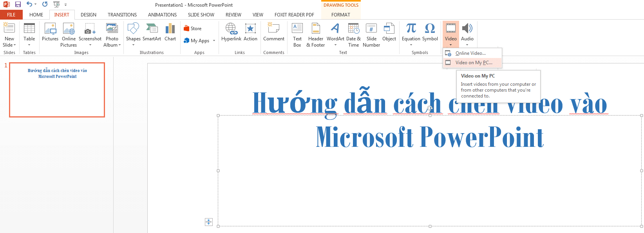Insert a Chart
The height and width of the screenshot is (233, 644).
(x=170, y=32)
